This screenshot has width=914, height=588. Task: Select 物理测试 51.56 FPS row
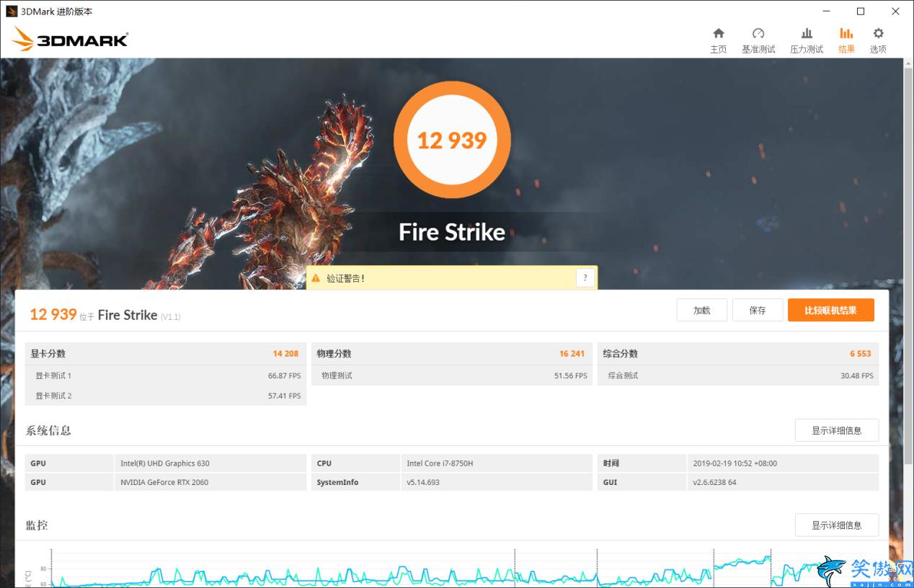click(x=452, y=375)
